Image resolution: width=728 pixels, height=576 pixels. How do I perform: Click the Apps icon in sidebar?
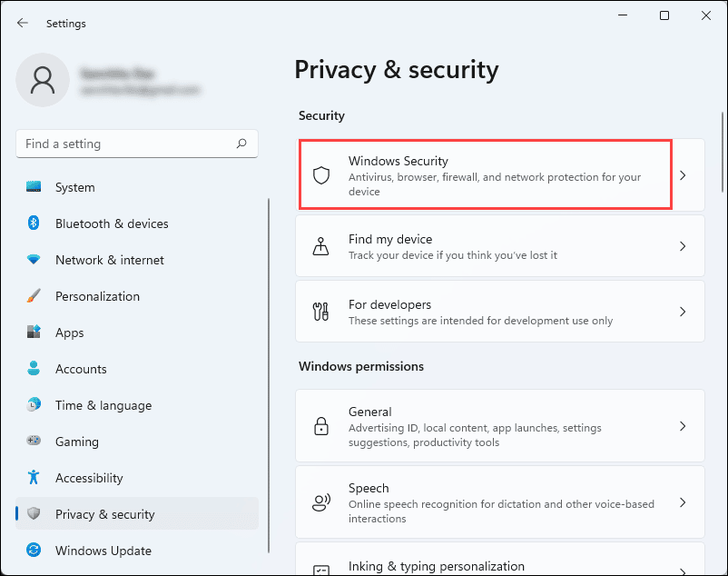[x=34, y=333]
